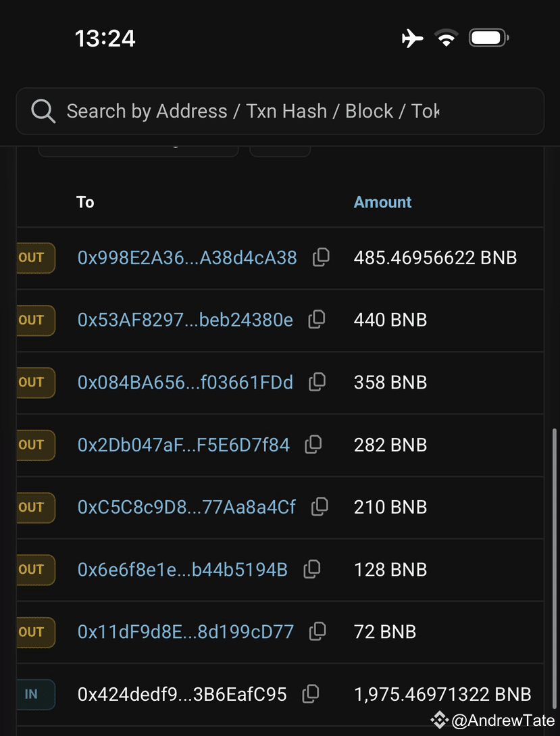This screenshot has width=560, height=736.
Task: Select the 210 BNB amount
Action: pos(390,508)
